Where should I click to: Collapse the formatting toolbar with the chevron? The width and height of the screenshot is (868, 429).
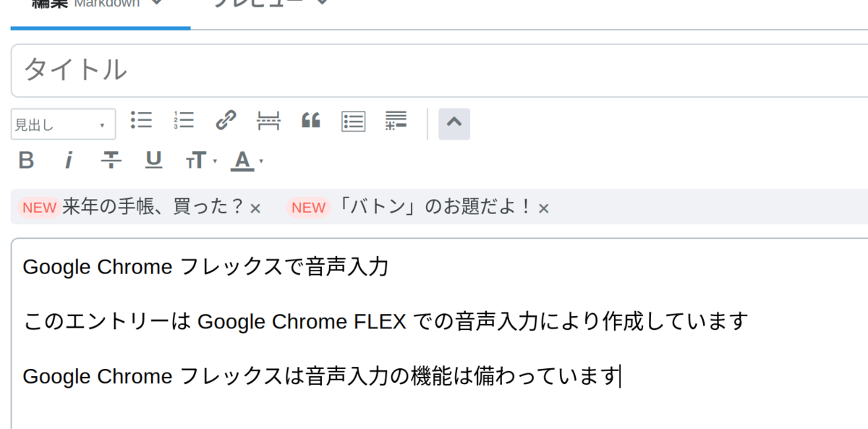(x=454, y=124)
